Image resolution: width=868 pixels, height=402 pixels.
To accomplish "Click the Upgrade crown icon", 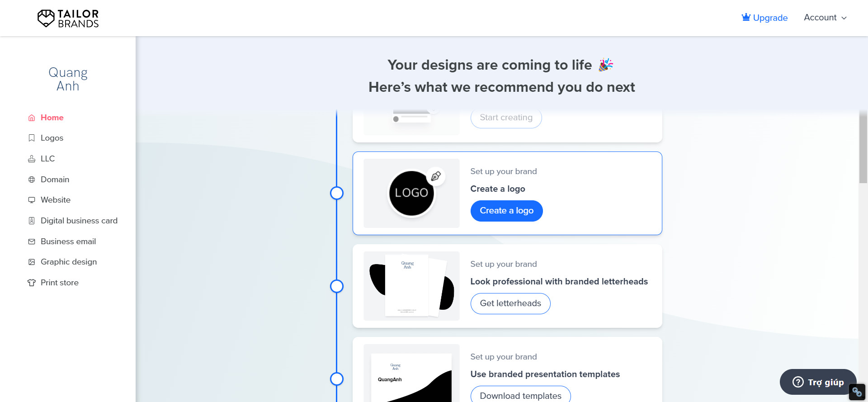I will pos(745,17).
